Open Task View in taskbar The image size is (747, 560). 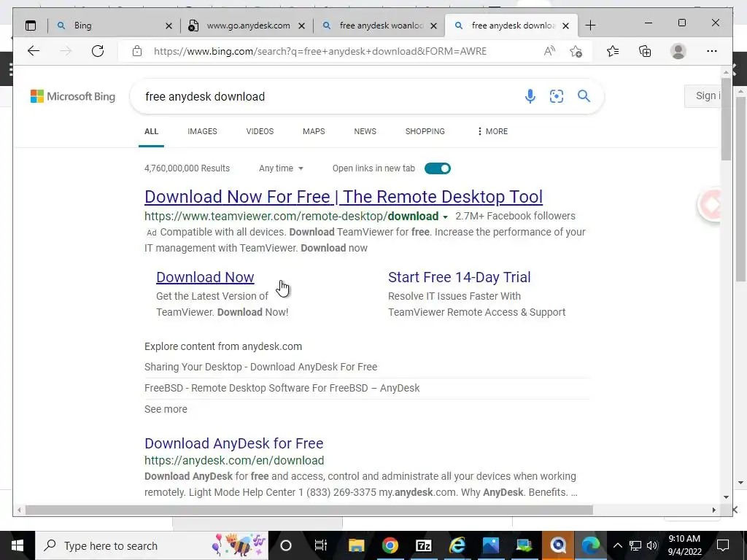[321, 545]
